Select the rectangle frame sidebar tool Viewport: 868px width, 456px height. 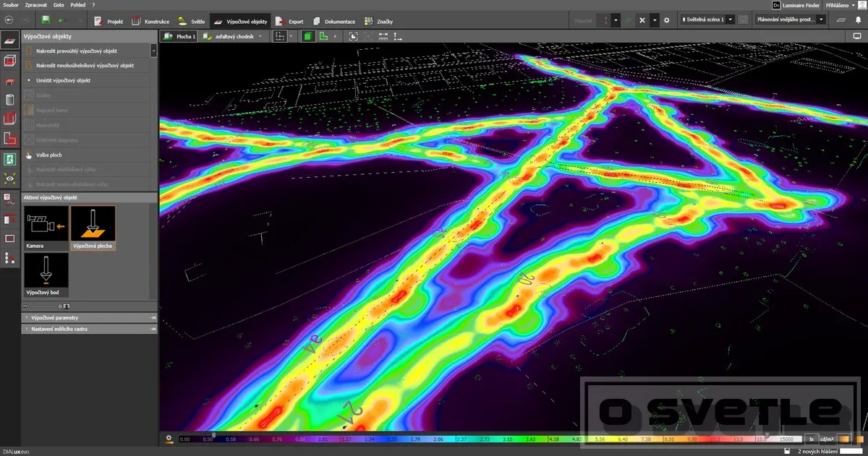point(10,238)
